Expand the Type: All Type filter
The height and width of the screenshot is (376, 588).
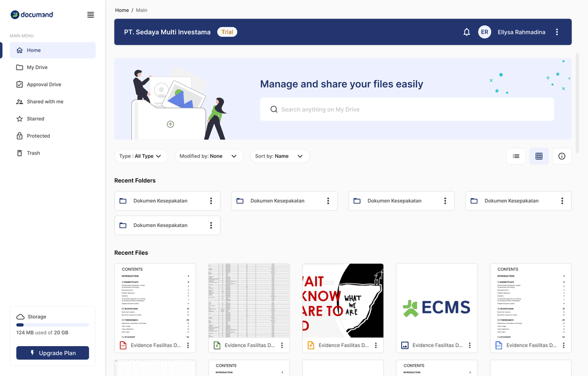click(x=140, y=156)
